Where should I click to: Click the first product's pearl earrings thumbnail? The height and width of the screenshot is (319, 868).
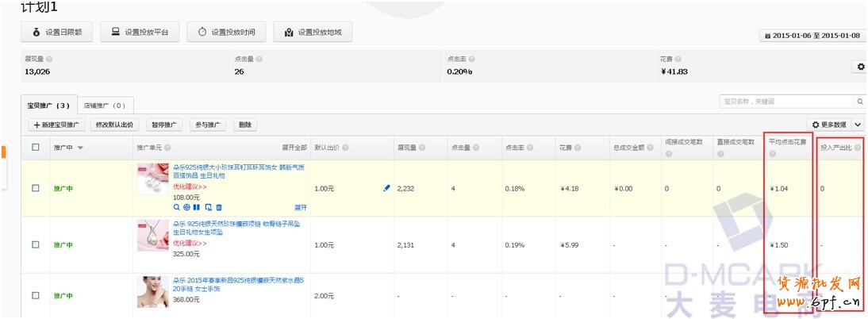(153, 179)
